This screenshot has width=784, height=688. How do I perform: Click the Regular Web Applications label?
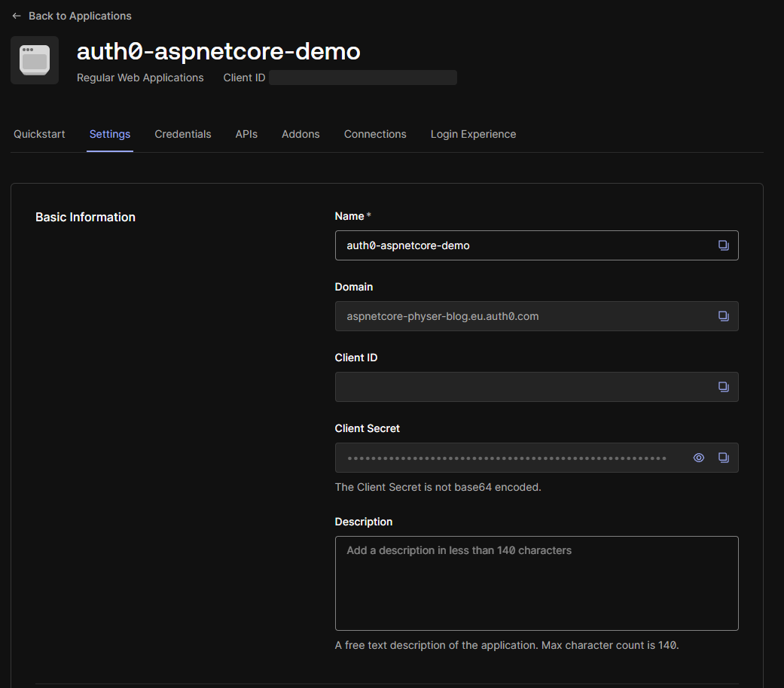[x=140, y=78]
